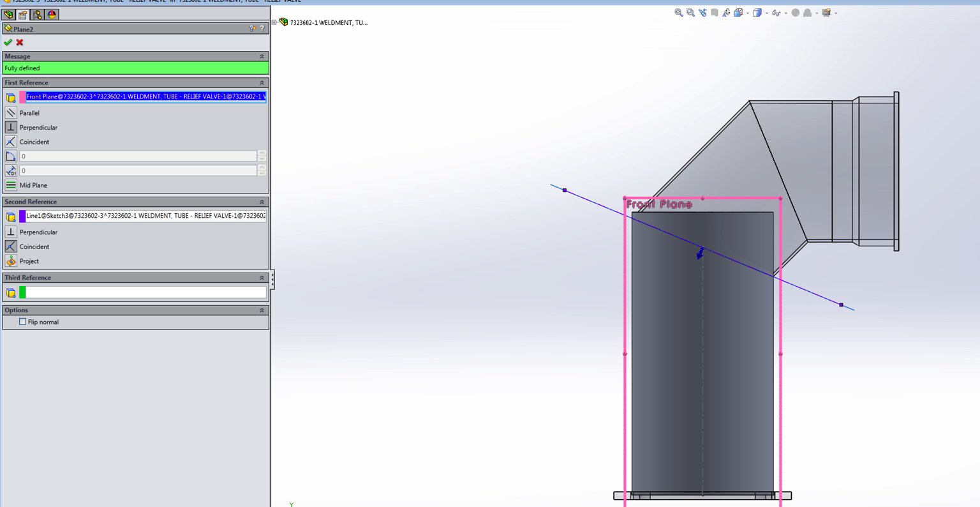980x507 pixels.
Task: Cancel the plane with the red X
Action: (x=20, y=42)
